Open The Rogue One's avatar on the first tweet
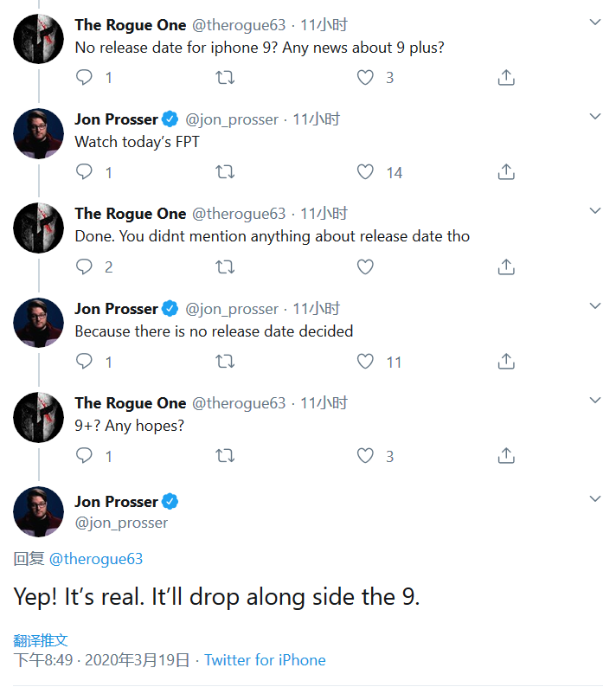This screenshot has width=616, height=687. point(39,38)
